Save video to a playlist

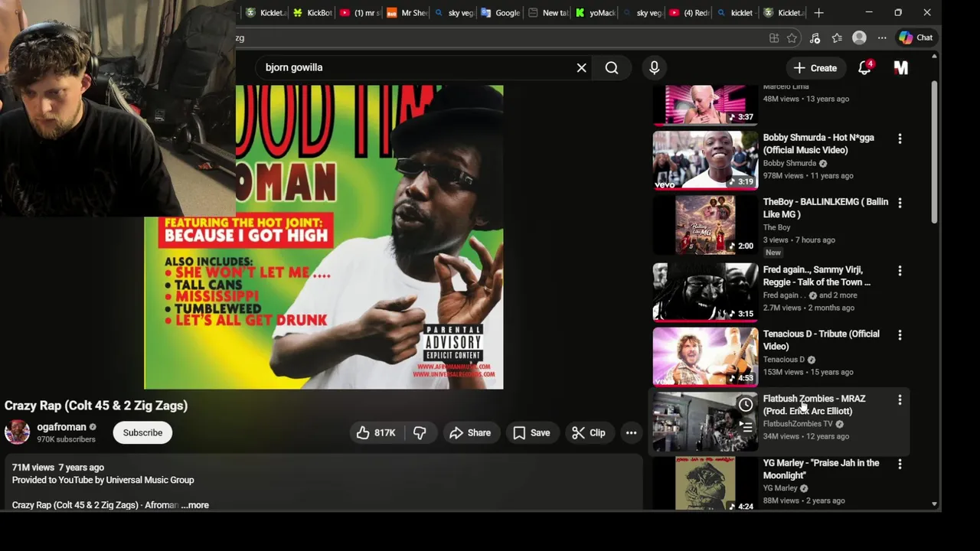(x=531, y=433)
